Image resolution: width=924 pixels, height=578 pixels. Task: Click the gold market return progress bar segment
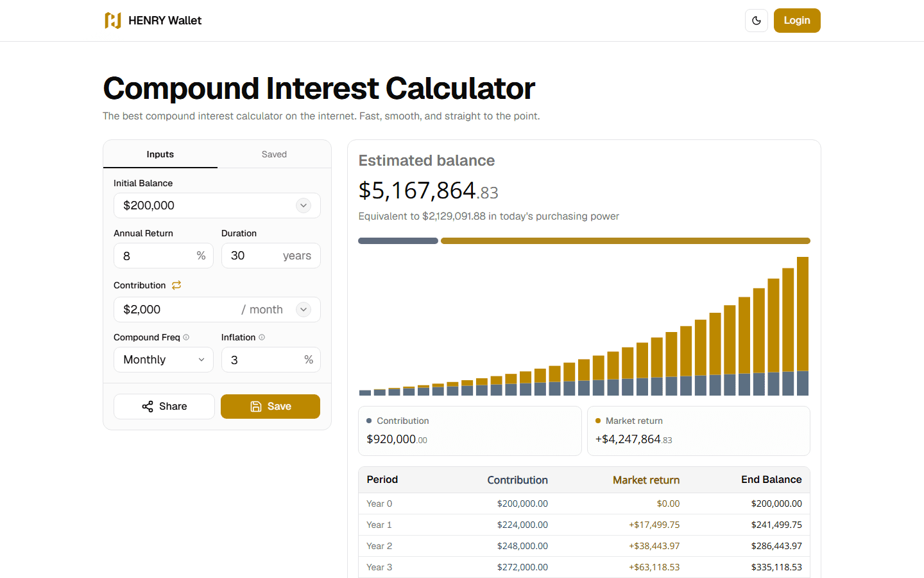click(626, 241)
